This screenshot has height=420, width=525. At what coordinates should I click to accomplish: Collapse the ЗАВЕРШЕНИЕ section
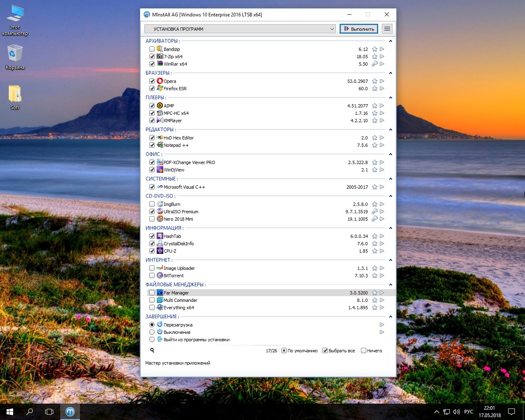(390, 317)
